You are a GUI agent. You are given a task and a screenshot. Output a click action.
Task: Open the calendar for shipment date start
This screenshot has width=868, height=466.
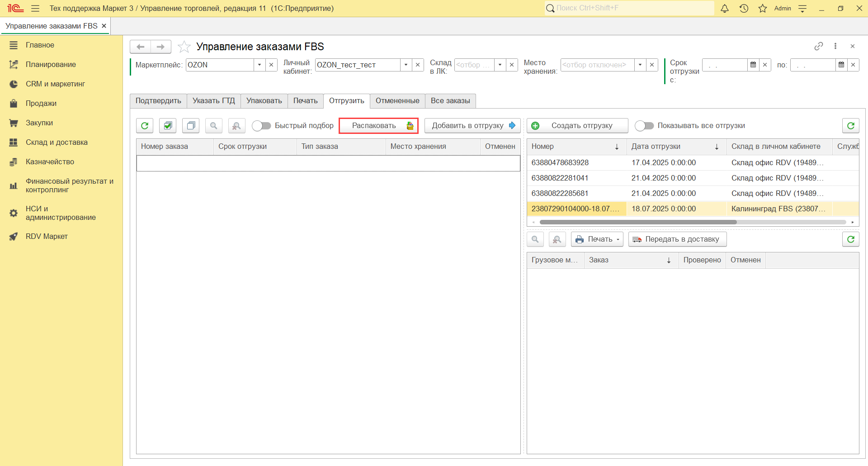pos(753,65)
